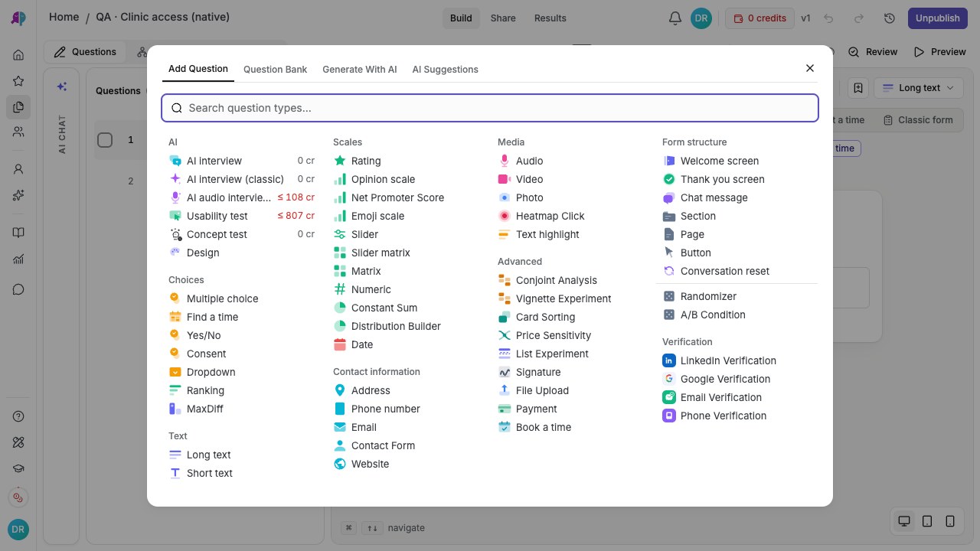This screenshot has height=551, width=980.
Task: Add a Long text question
Action: pos(241,455)
